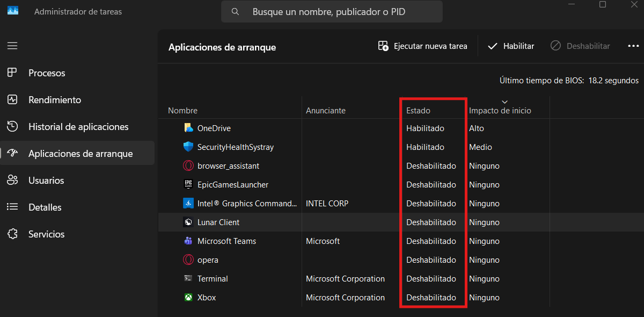This screenshot has width=644, height=317.
Task: Click the Epic Games launcher icon
Action: (188, 184)
